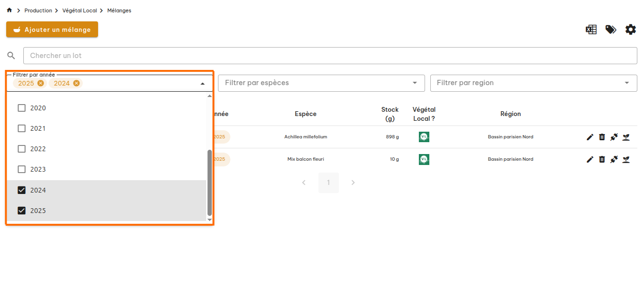Delete the Mix balcon fleuri row
644x300 pixels.
(602, 159)
